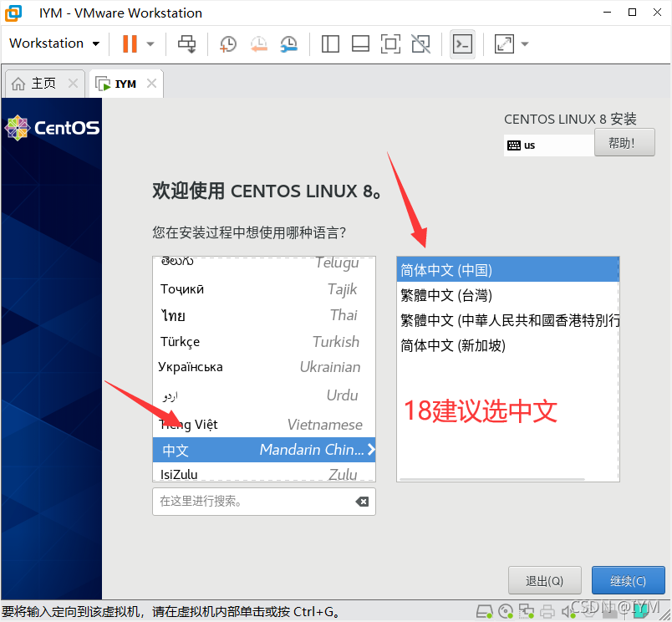672x622 pixels.
Task: Select 中文 Mandarin Chinese language
Action: coord(264,450)
